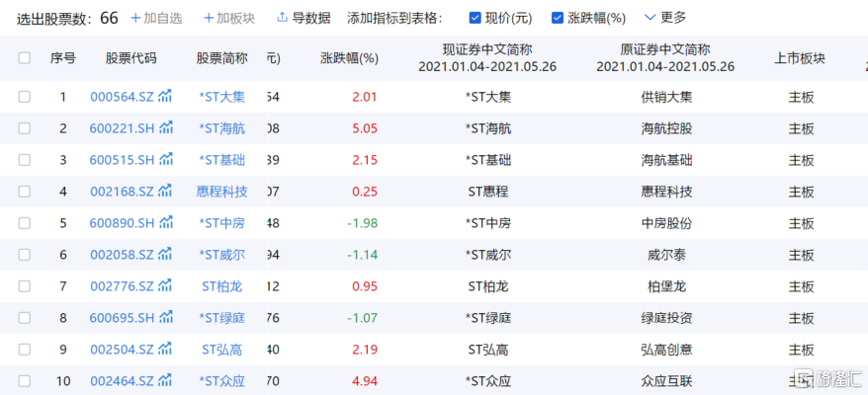
Task: Open stock code link 002464.SZ
Action: (123, 380)
